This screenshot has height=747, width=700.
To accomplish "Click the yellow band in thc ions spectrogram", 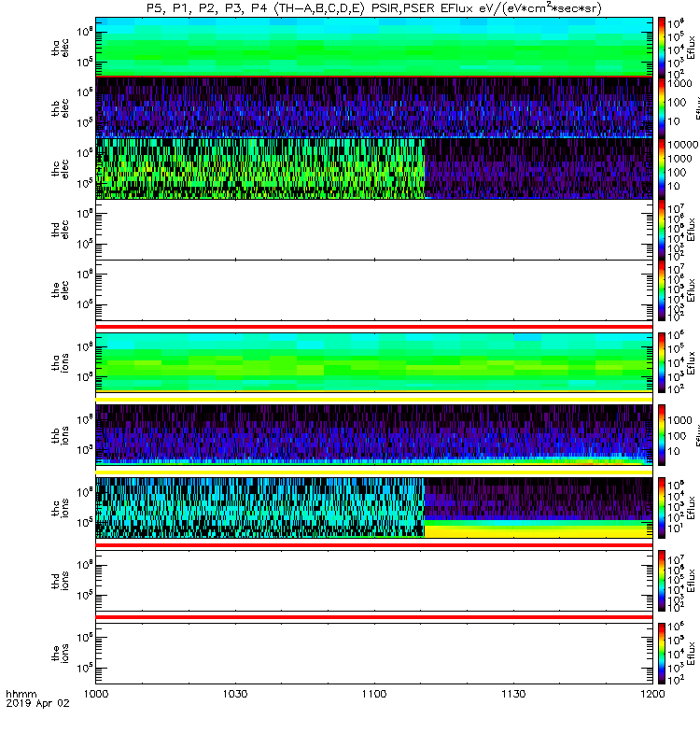I will [539, 531].
